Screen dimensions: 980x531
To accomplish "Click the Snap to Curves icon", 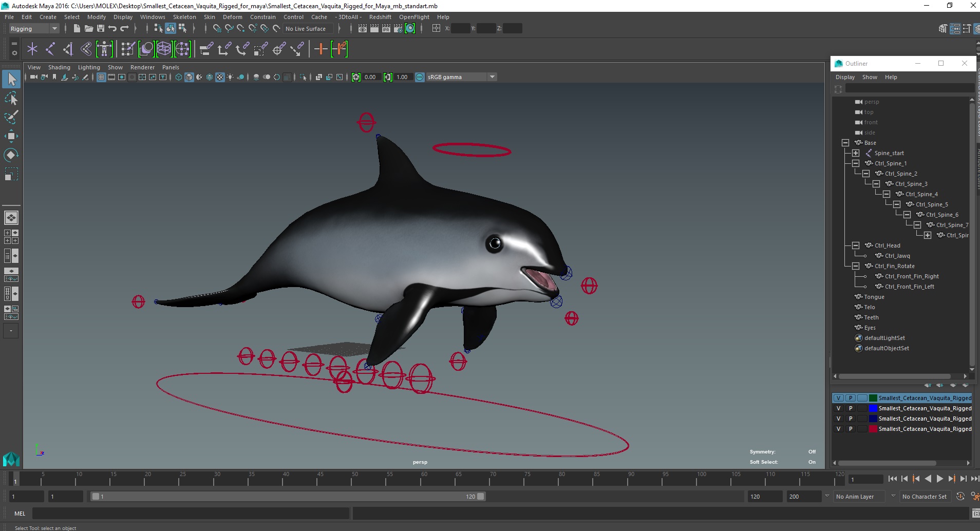I will pyautogui.click(x=229, y=29).
